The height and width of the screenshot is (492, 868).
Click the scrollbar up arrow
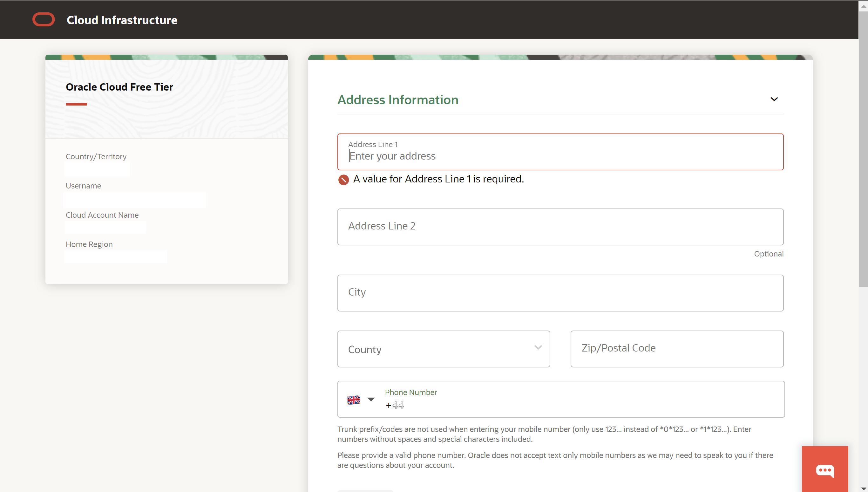click(x=863, y=6)
